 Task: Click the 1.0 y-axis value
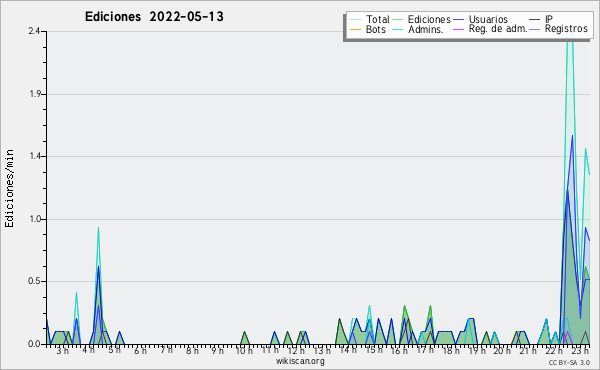pos(35,219)
